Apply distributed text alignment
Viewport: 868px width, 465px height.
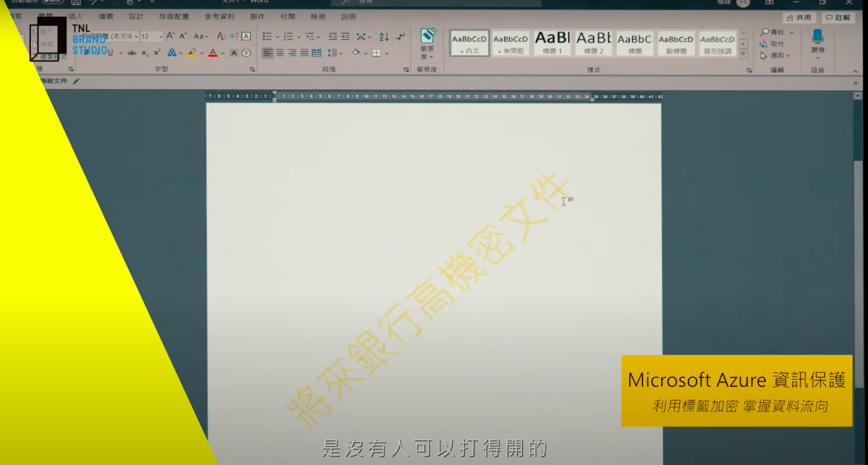point(316,53)
